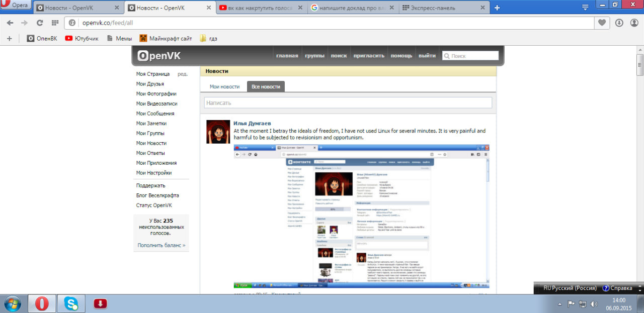
Task: Click выйти to log out
Action: coord(427,56)
